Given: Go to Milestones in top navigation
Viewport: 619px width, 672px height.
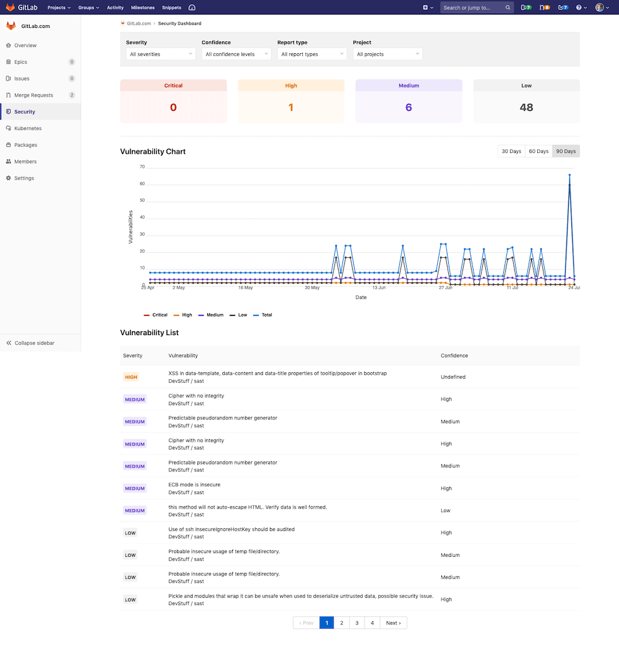Looking at the screenshot, I should pyautogui.click(x=144, y=7).
